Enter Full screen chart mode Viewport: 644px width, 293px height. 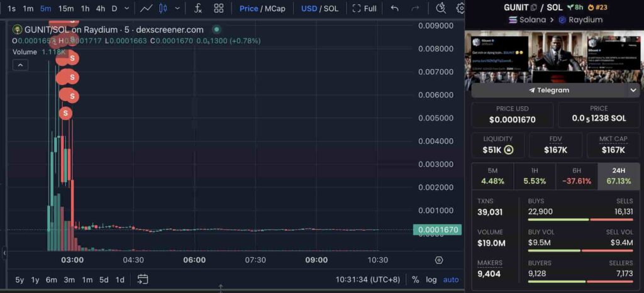click(365, 8)
